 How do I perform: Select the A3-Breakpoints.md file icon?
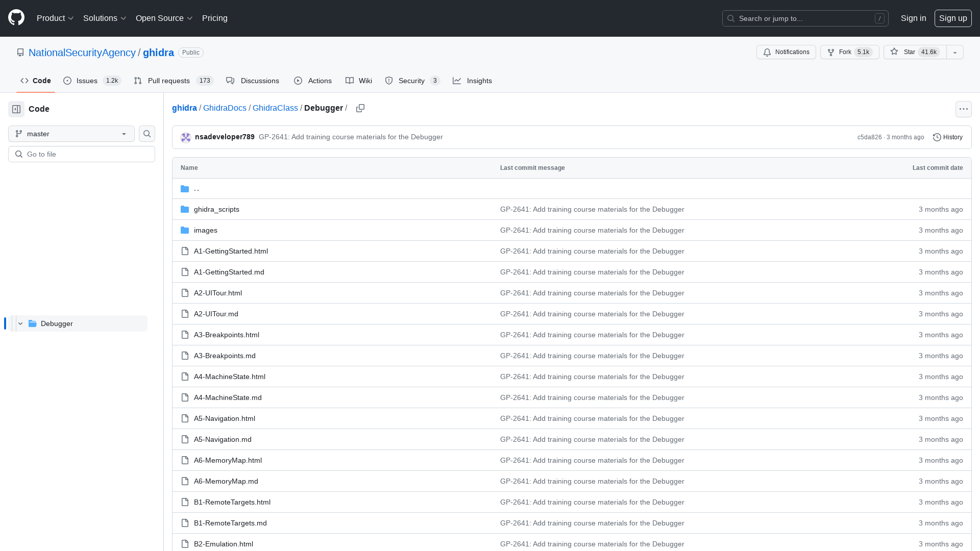pos(185,356)
